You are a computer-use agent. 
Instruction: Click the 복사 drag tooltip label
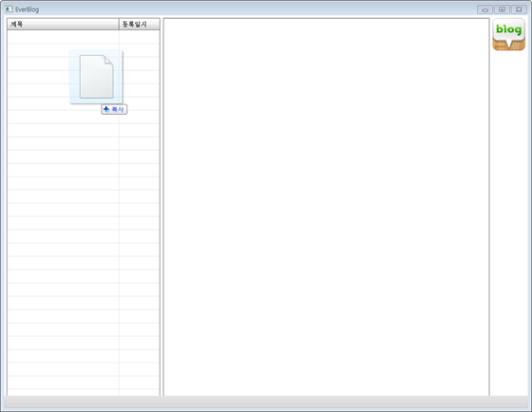coord(118,109)
